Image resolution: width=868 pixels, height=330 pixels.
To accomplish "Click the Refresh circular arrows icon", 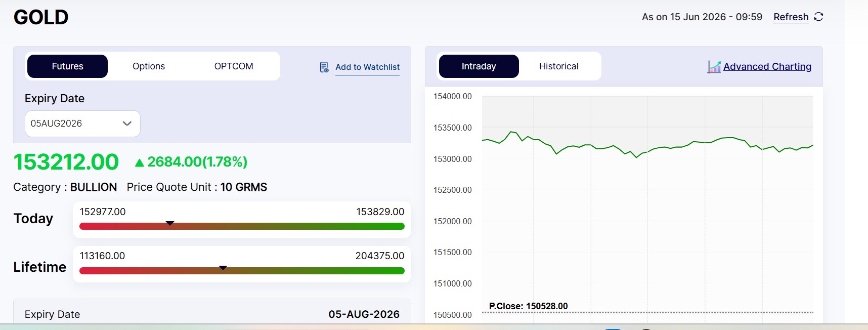I will coord(818,17).
